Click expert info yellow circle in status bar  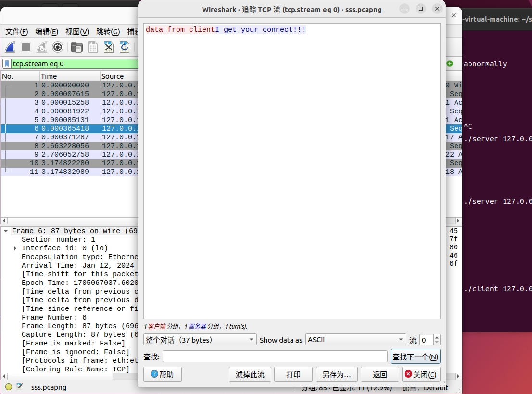pyautogui.click(x=9, y=387)
